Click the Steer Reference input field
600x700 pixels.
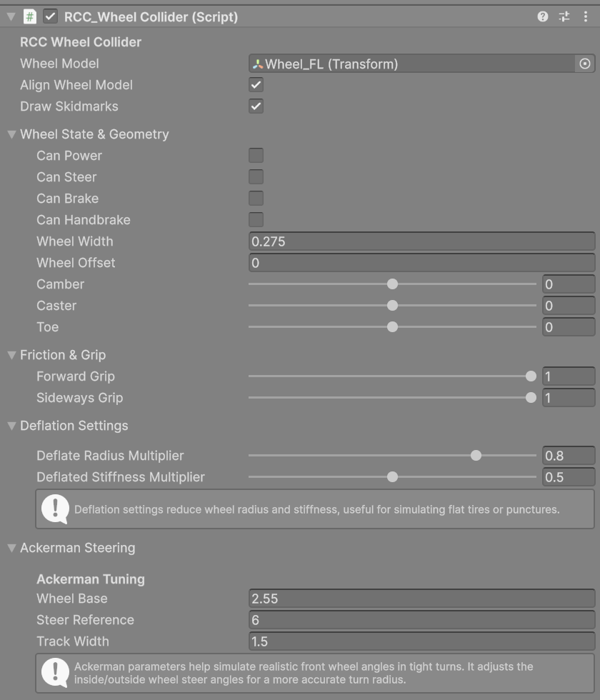422,620
